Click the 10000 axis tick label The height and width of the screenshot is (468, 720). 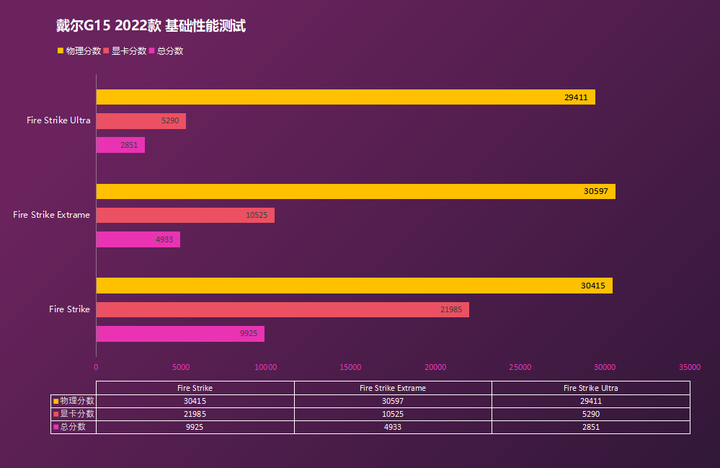[x=266, y=367]
